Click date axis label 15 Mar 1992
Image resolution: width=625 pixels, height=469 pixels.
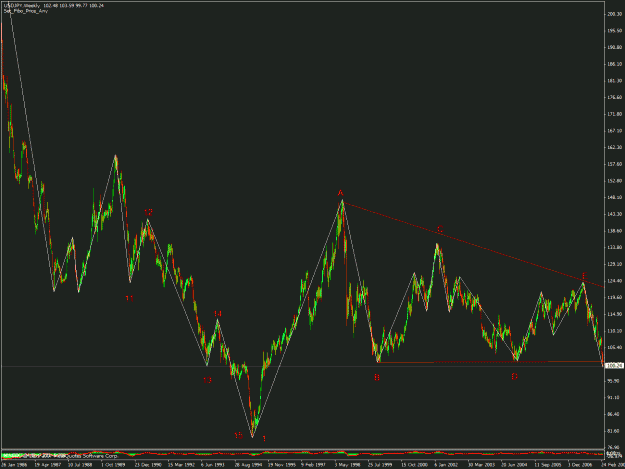tap(181, 465)
